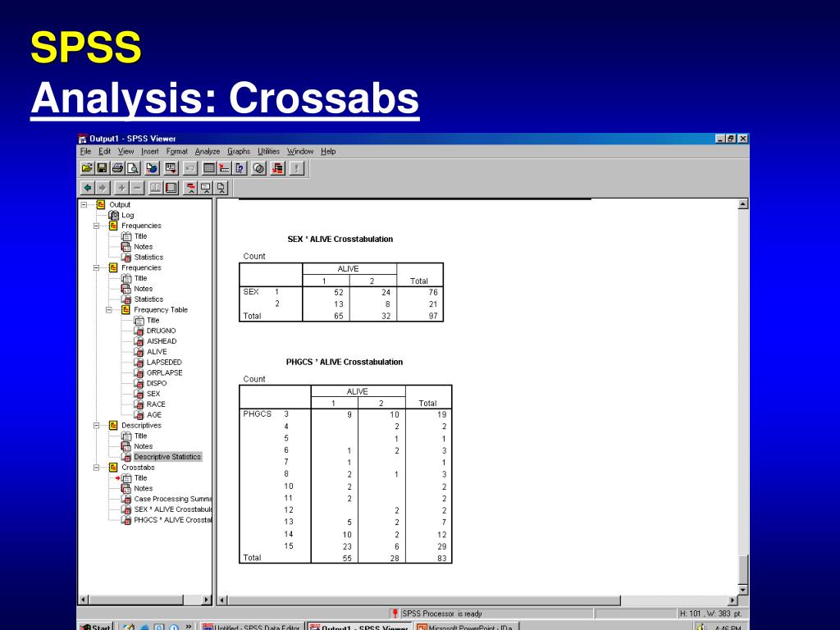
Task: Click the Go to Case toolbar icon
Action: (224, 168)
